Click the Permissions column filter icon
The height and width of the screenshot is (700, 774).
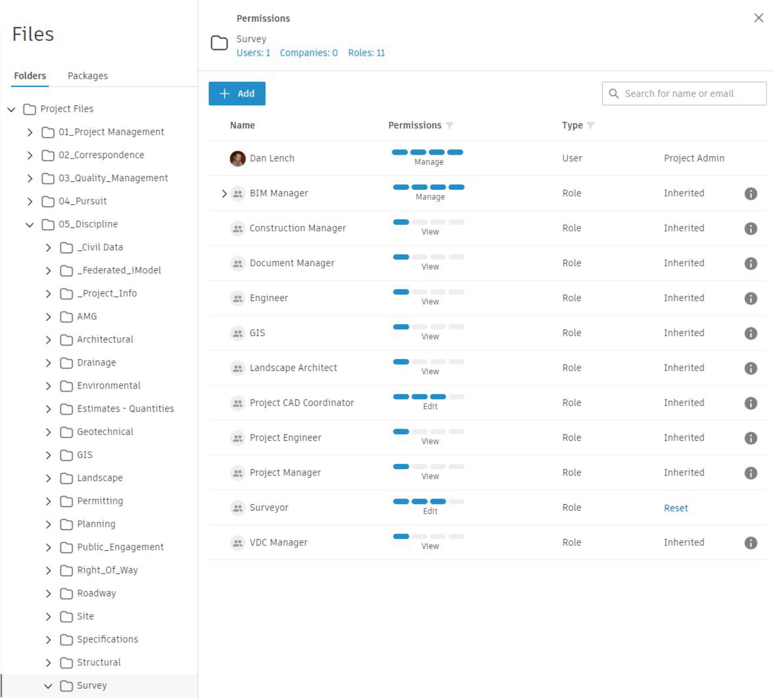(449, 125)
